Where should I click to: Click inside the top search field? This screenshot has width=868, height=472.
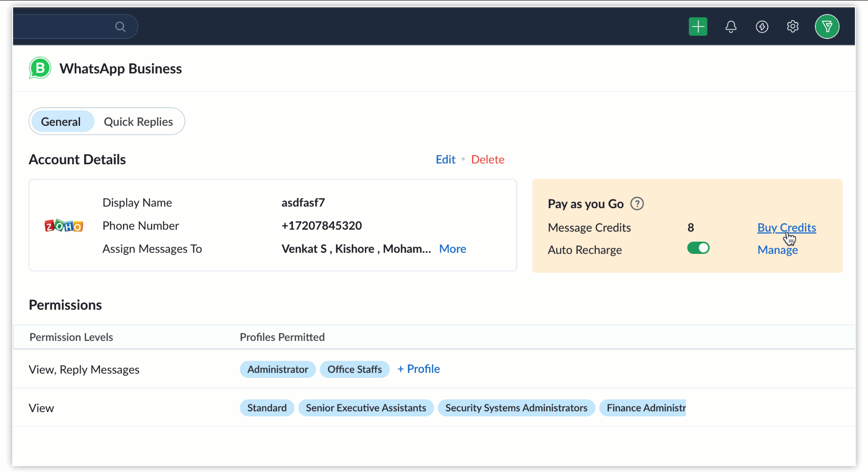tap(75, 27)
